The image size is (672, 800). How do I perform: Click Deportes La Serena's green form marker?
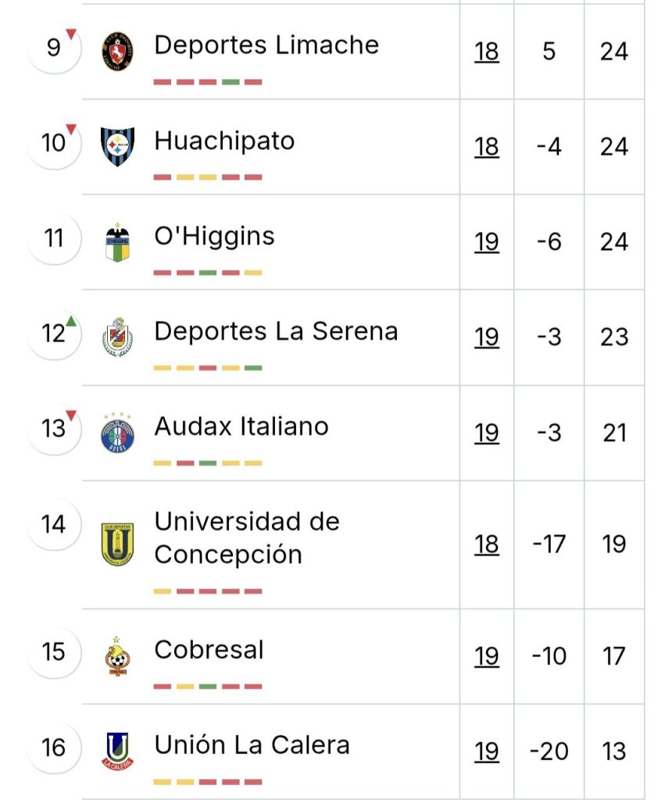point(253,368)
